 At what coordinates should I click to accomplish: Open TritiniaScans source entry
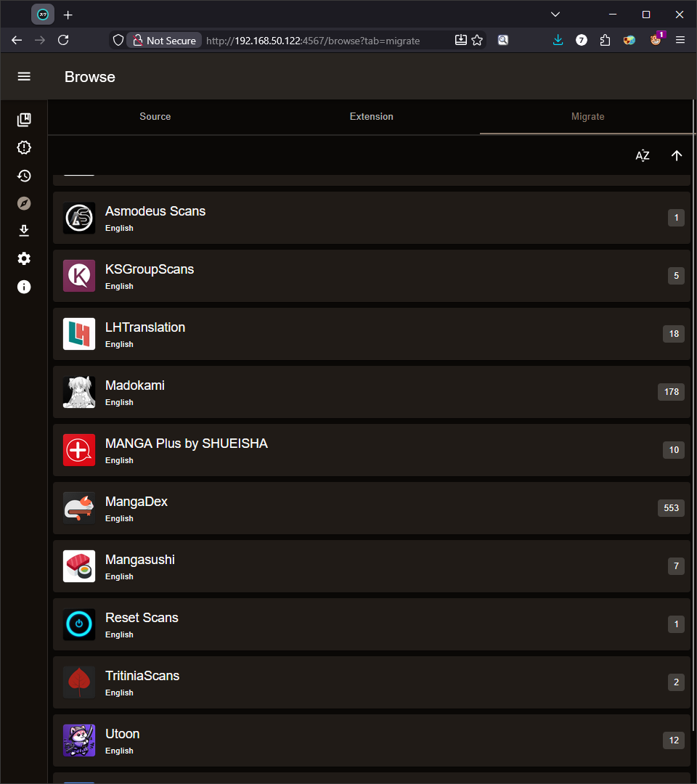(x=372, y=682)
